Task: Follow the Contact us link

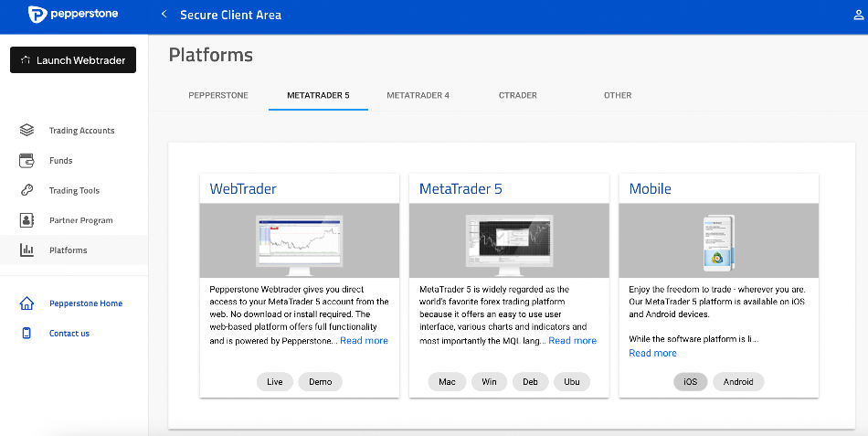Action: [x=69, y=334]
